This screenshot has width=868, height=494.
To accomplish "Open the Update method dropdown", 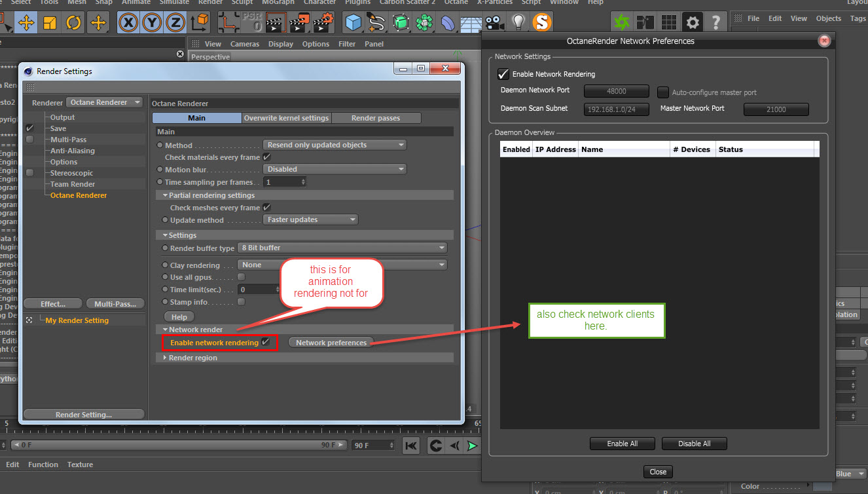I will [x=310, y=219].
